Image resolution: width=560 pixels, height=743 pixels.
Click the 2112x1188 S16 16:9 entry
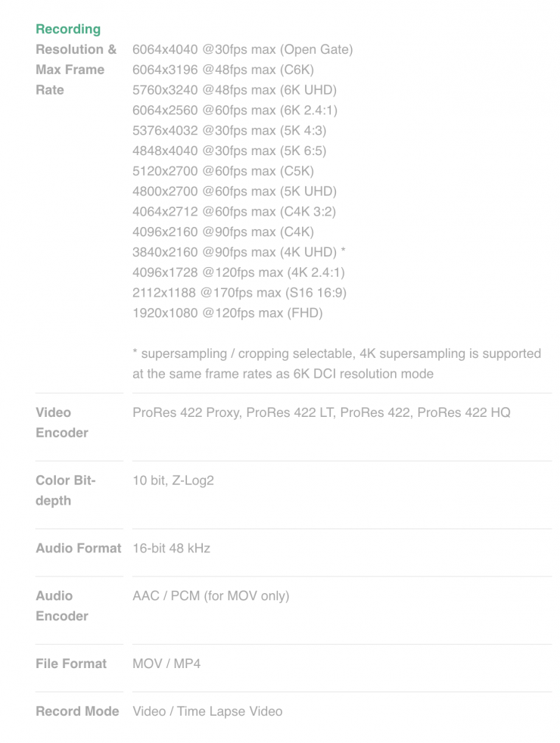point(239,293)
